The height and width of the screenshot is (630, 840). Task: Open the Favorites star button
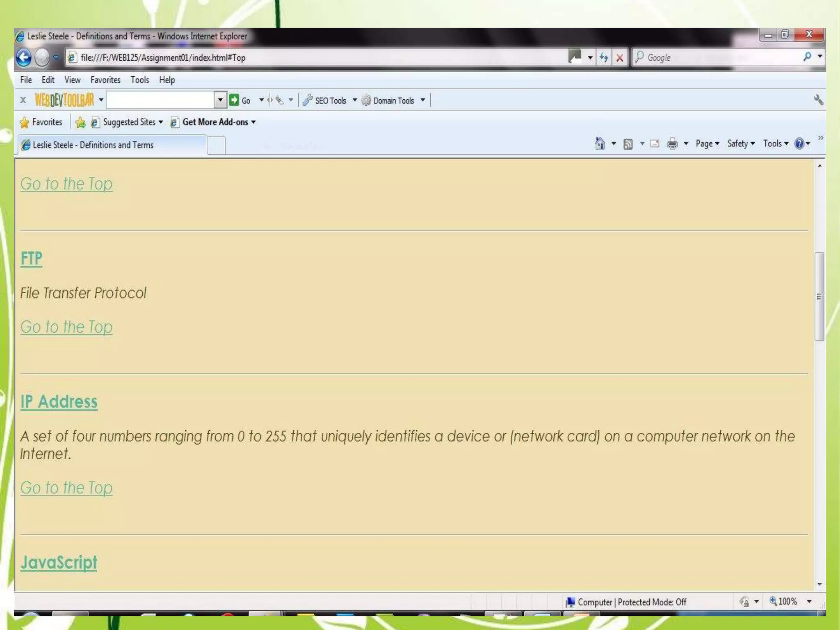41,122
